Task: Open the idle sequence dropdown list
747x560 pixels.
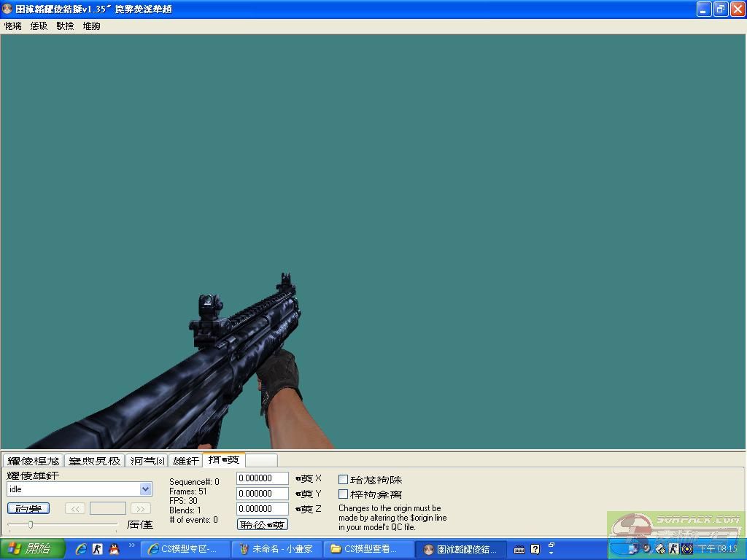Action: (145, 489)
